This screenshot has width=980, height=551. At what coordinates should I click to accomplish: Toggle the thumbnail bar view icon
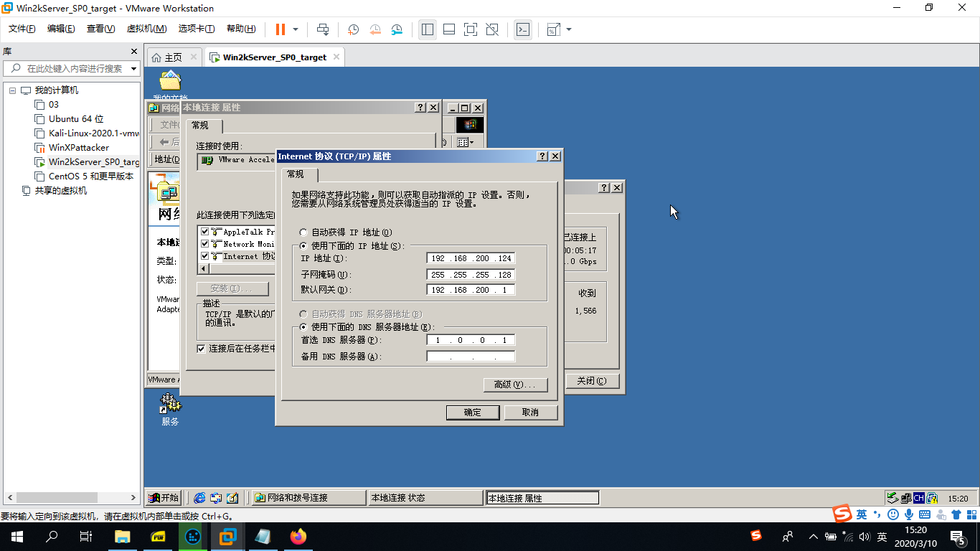click(x=449, y=29)
